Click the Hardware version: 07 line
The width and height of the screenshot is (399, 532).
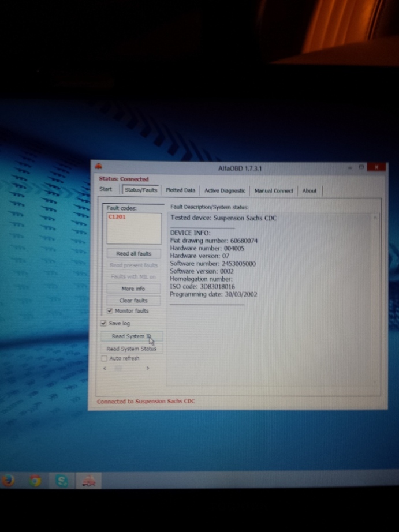click(x=200, y=256)
